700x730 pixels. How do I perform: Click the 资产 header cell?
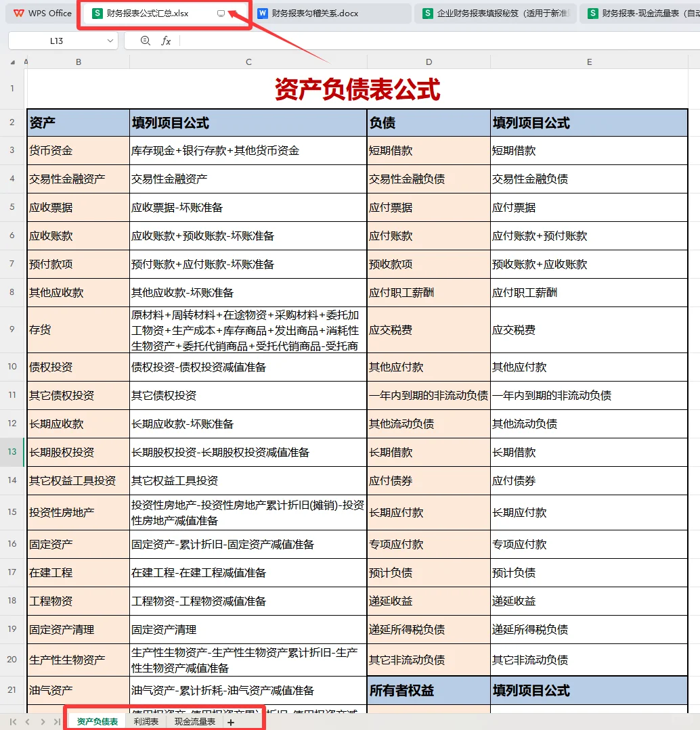(79, 123)
